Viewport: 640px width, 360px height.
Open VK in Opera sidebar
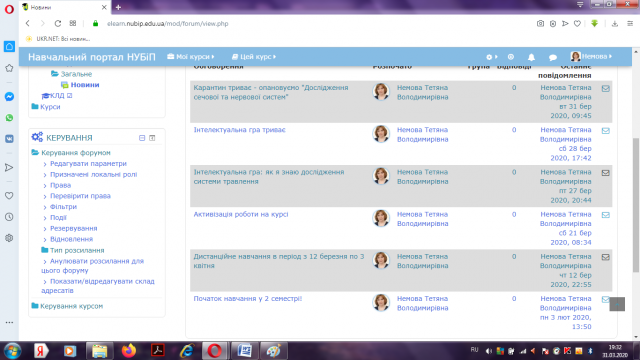click(9, 139)
